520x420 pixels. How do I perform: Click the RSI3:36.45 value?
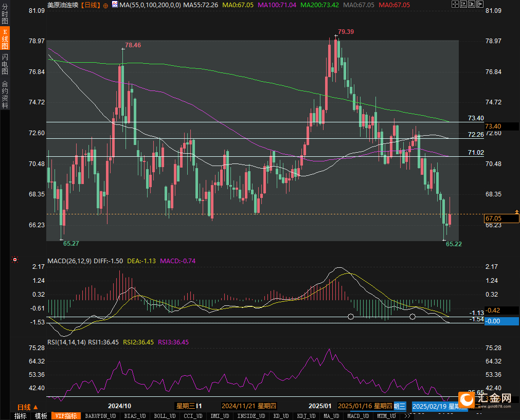click(x=173, y=342)
